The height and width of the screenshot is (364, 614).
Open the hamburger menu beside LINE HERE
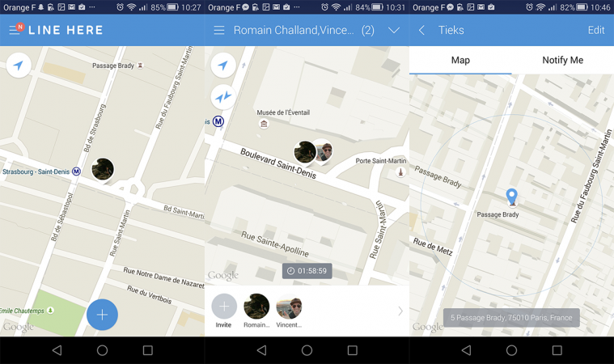click(15, 30)
